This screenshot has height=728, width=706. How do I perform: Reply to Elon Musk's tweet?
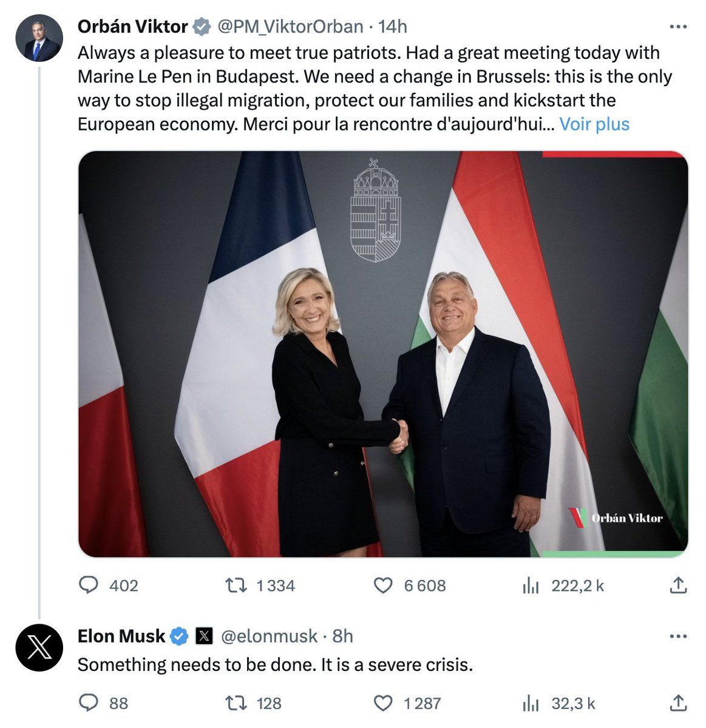[89, 703]
